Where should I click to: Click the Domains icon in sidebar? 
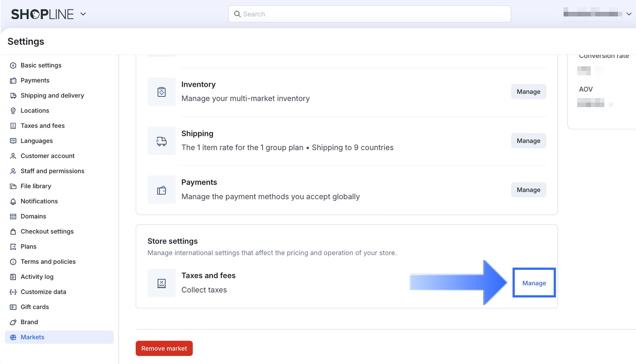click(13, 217)
